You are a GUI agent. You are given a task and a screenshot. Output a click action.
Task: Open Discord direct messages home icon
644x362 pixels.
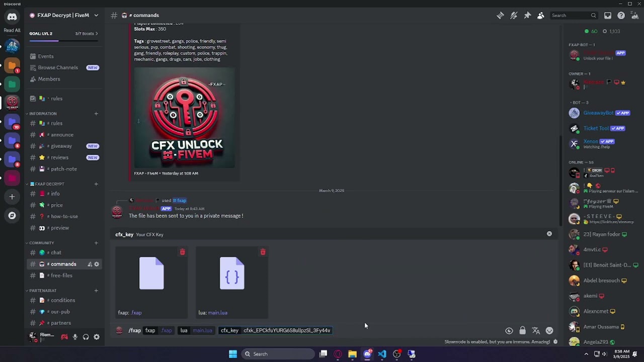click(12, 17)
